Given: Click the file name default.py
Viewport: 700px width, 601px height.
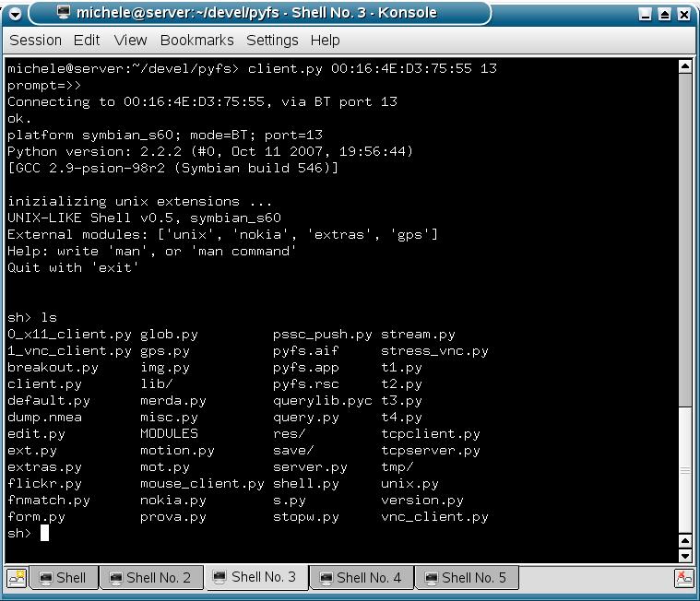Looking at the screenshot, I should 49,401.
